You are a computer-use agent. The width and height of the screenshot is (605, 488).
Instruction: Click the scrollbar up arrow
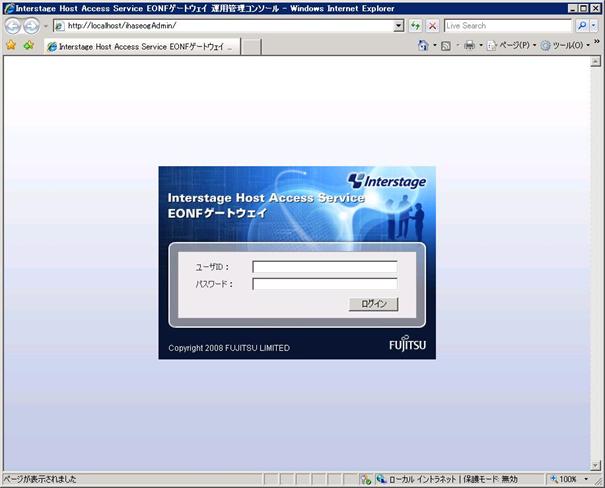(x=595, y=61)
